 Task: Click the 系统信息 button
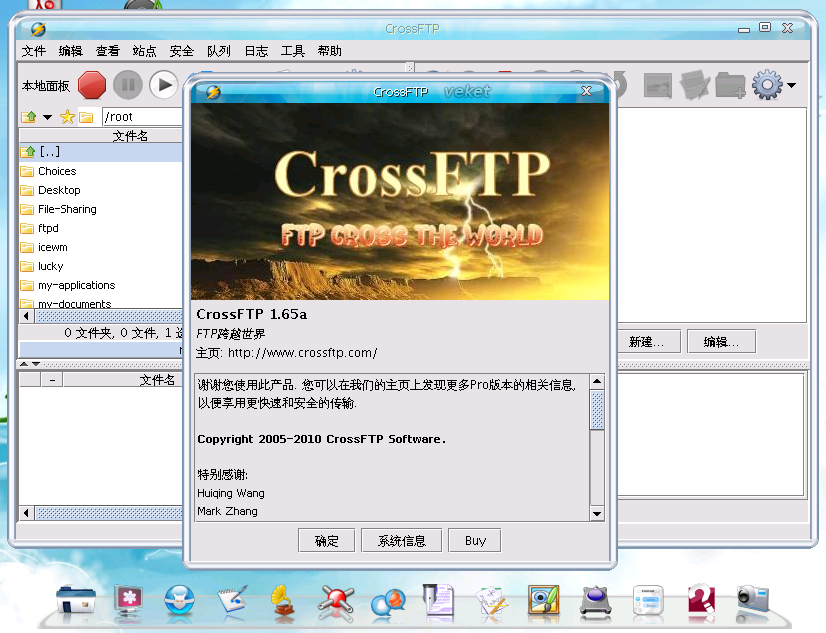point(401,541)
